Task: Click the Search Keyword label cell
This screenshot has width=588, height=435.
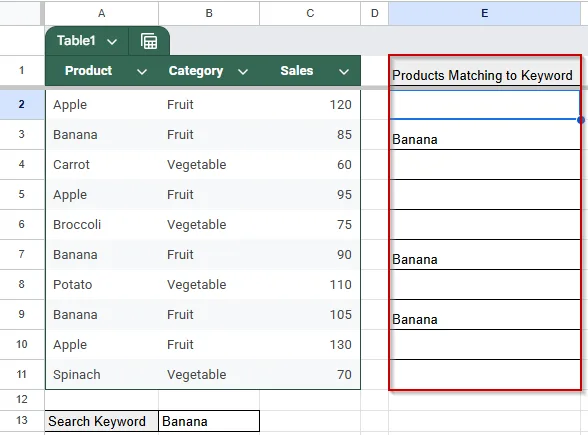Action: click(x=102, y=421)
